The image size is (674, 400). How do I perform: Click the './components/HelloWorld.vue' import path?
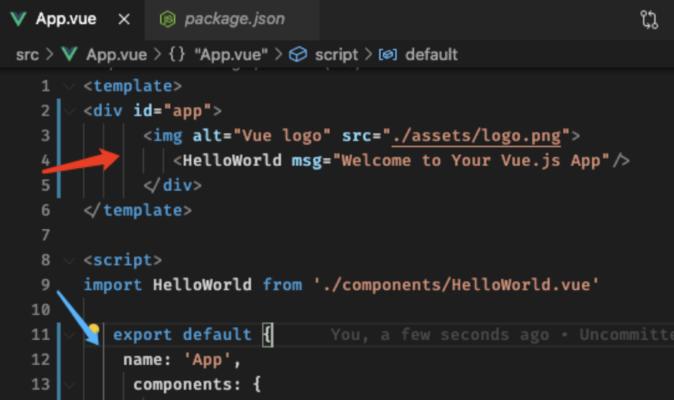click(456, 285)
